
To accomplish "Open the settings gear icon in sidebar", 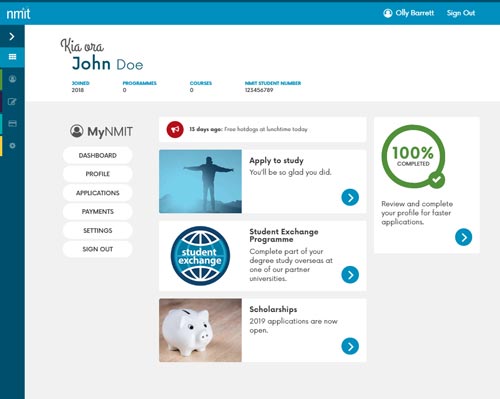I will (12, 146).
